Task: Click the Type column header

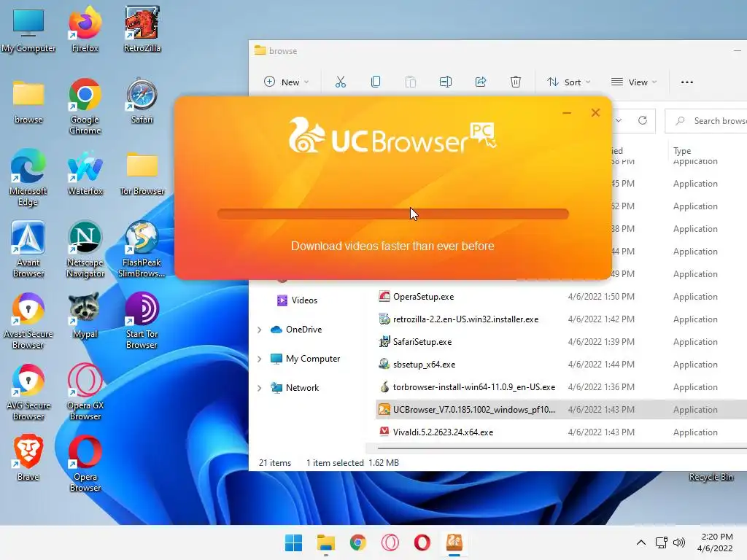Action: coord(682,150)
